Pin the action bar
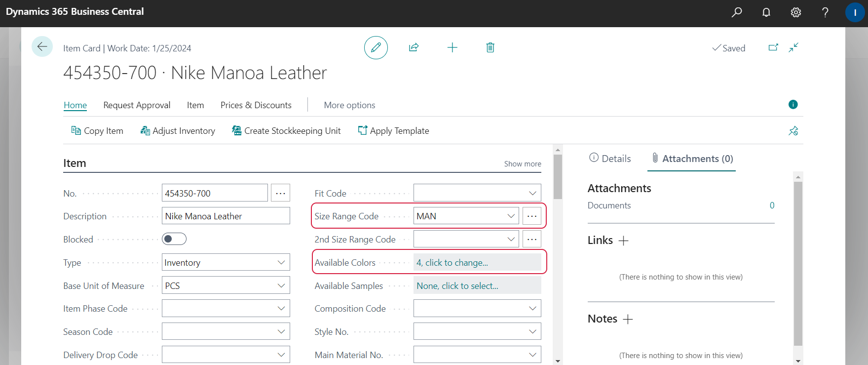 point(793,131)
